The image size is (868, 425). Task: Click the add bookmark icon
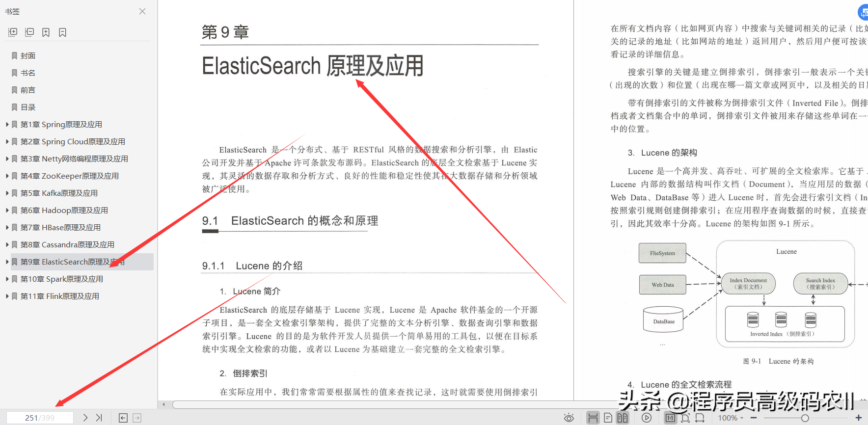tap(46, 32)
